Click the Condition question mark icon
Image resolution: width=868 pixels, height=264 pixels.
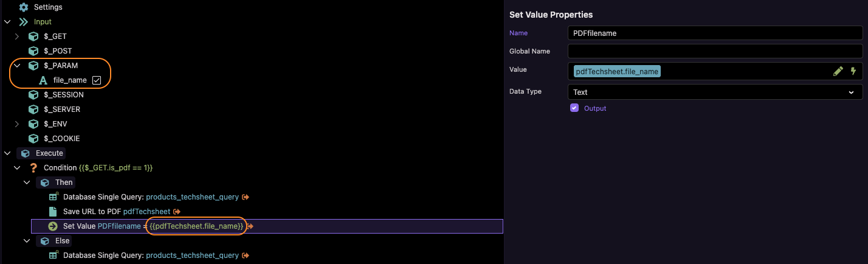click(34, 168)
